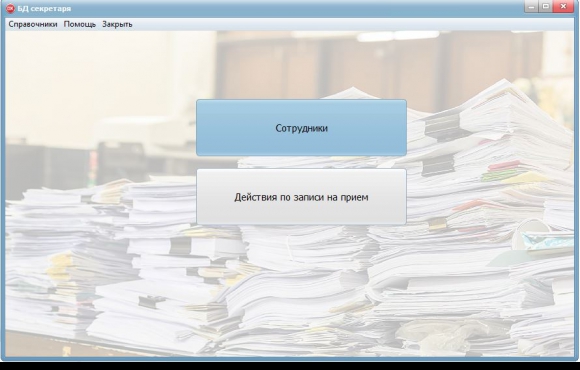Close the window with red X button
This screenshot has height=370, width=580.
pyautogui.click(x=563, y=6)
